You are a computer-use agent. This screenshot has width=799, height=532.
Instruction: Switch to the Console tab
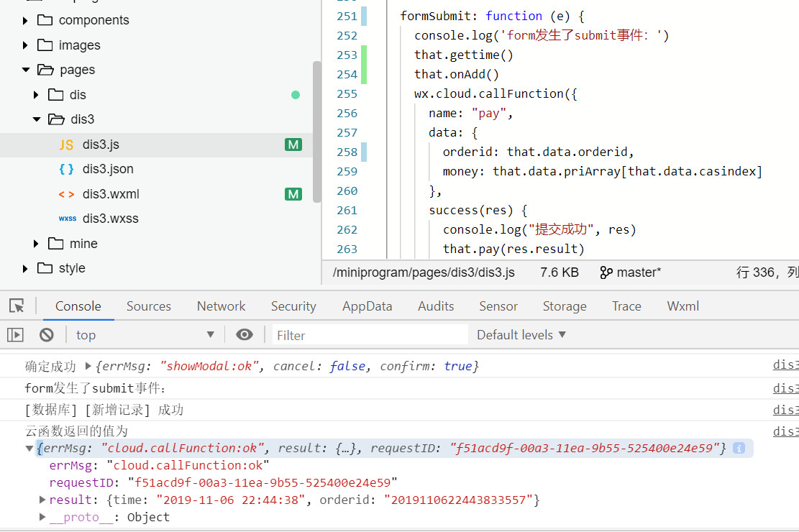click(78, 306)
